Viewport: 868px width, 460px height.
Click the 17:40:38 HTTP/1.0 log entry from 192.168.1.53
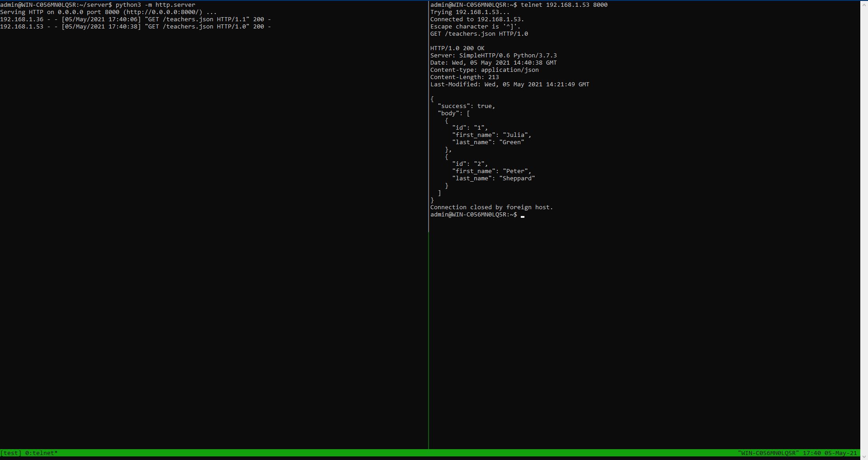click(x=136, y=27)
